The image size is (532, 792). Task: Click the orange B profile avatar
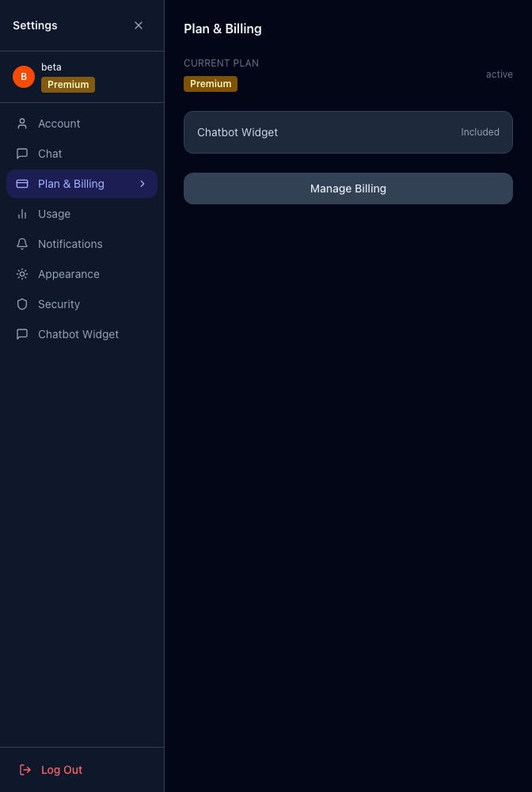(24, 77)
